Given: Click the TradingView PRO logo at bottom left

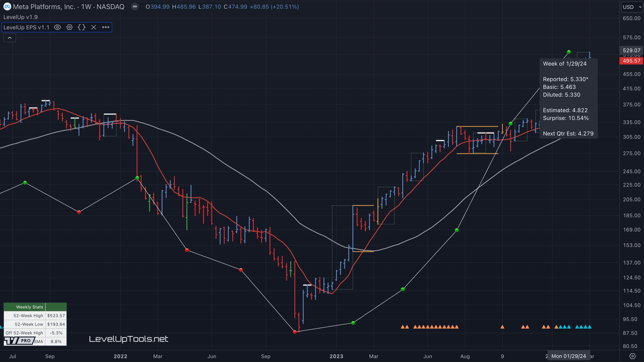Looking at the screenshot, I should 19,340.
